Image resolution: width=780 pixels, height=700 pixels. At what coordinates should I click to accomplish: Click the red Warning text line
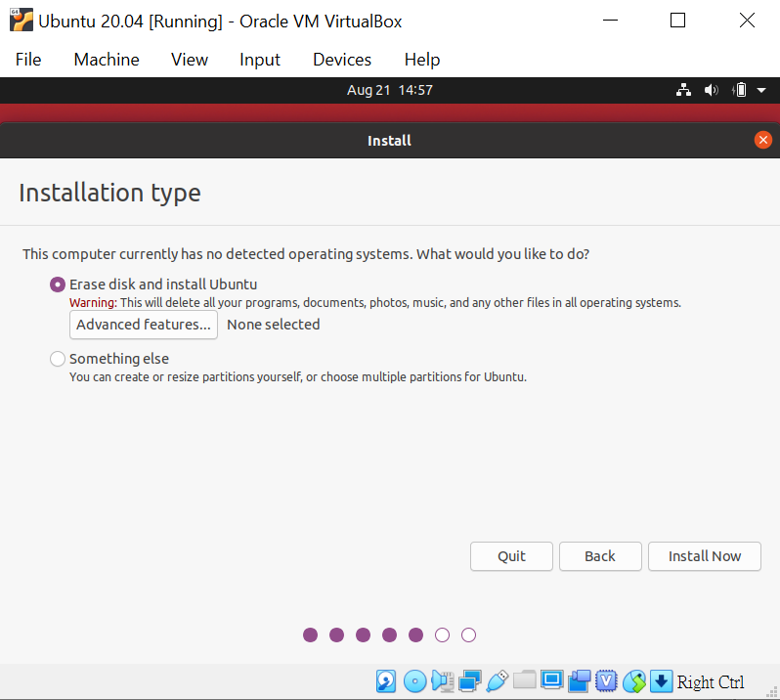point(375,303)
